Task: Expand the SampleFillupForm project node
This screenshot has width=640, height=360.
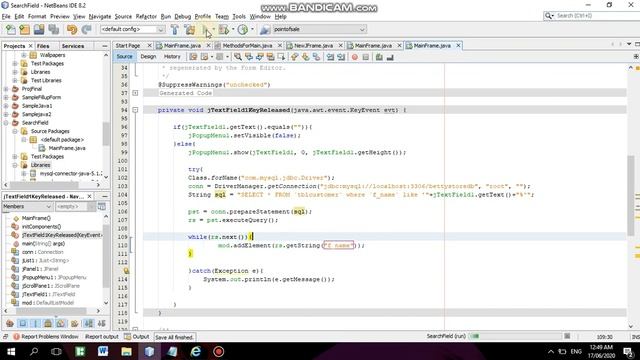Action: point(6,98)
